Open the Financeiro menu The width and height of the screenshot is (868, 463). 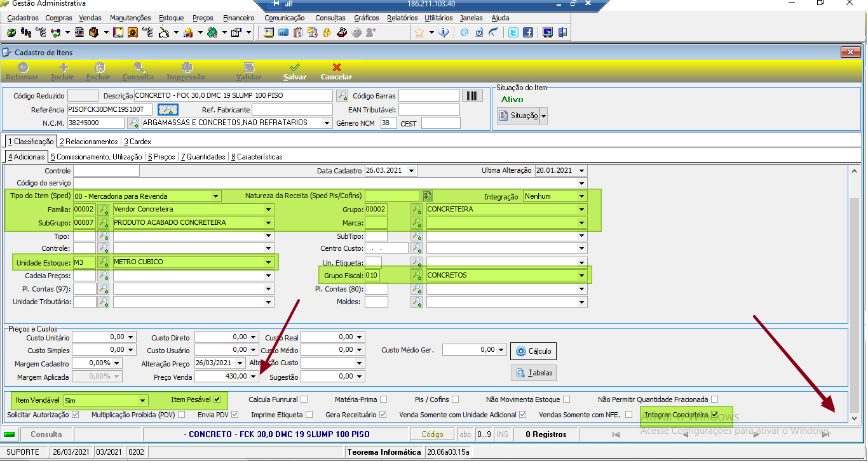click(239, 18)
